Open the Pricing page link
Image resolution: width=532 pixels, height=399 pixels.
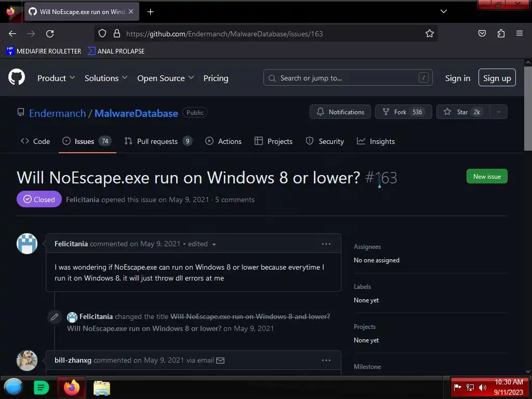pyautogui.click(x=216, y=78)
